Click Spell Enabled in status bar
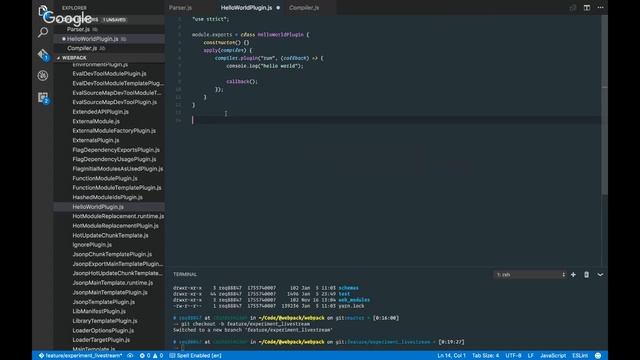Viewport: 640px width, 360px height. 196,356
